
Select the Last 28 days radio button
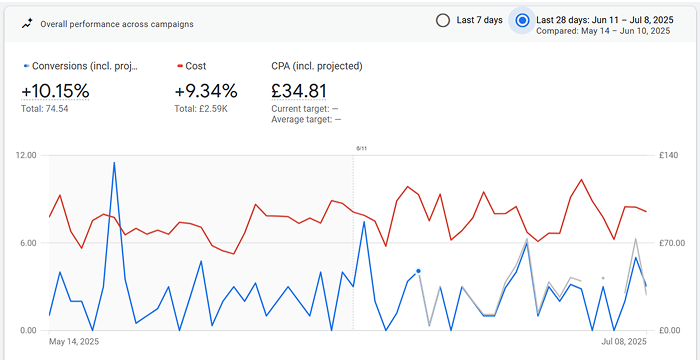click(522, 21)
